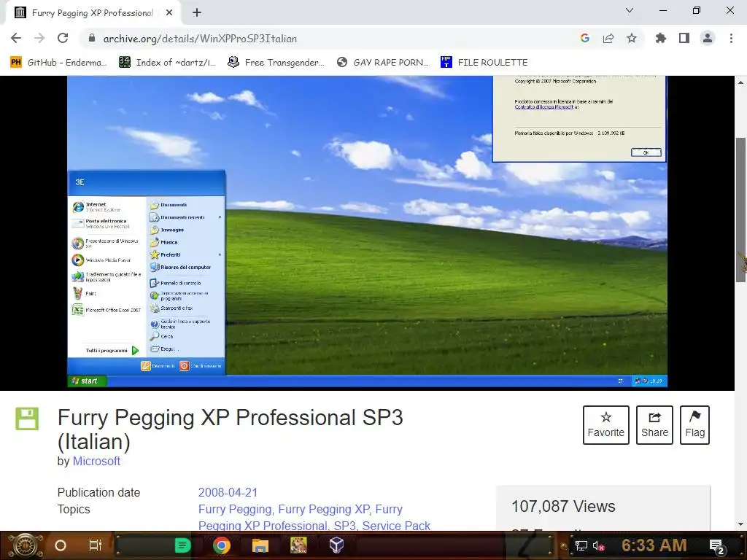Open Task View on taskbar
Screen dimensions: 747x560
click(x=95, y=545)
